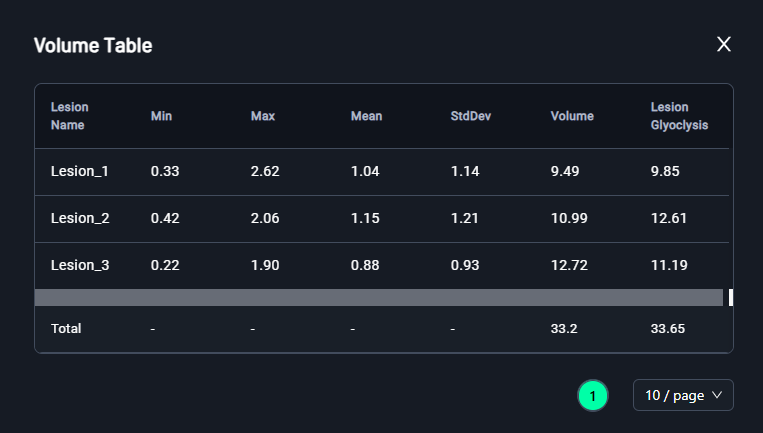Go to page 1 of pagination

pos(593,396)
